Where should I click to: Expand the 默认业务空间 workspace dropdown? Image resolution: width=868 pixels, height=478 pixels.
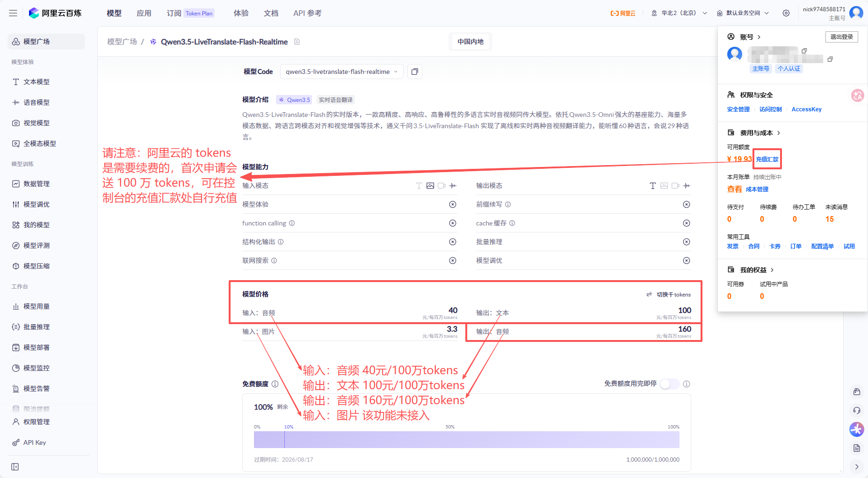743,13
